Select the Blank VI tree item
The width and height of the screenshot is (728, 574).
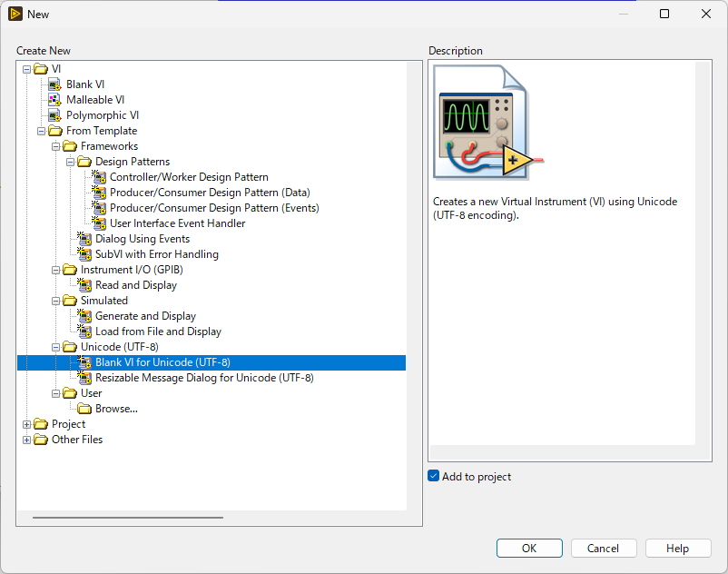(x=85, y=84)
